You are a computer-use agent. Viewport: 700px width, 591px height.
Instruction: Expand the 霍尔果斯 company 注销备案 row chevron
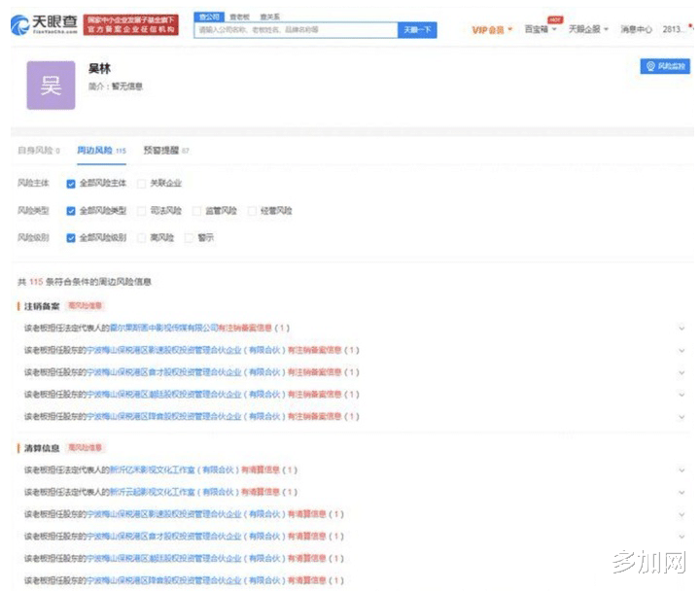click(682, 329)
